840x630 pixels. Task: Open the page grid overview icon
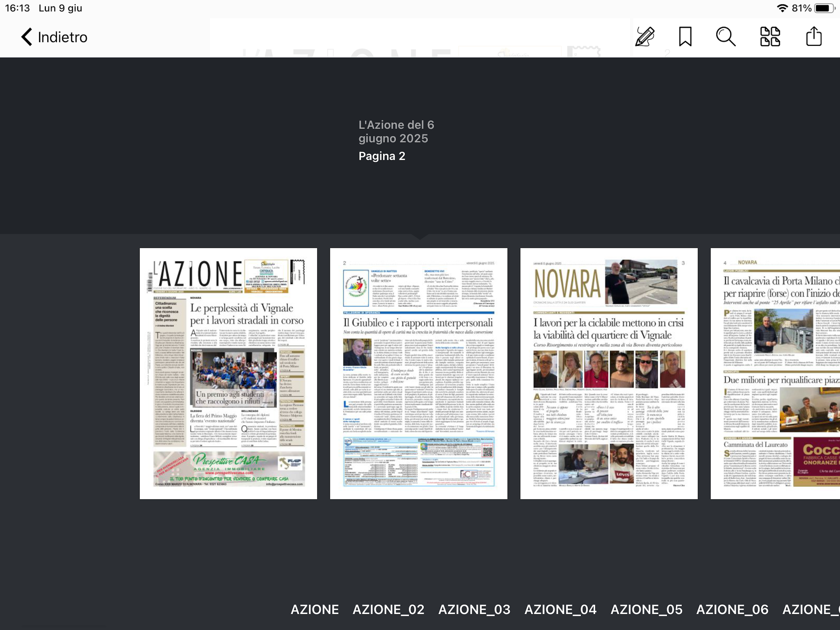point(770,37)
